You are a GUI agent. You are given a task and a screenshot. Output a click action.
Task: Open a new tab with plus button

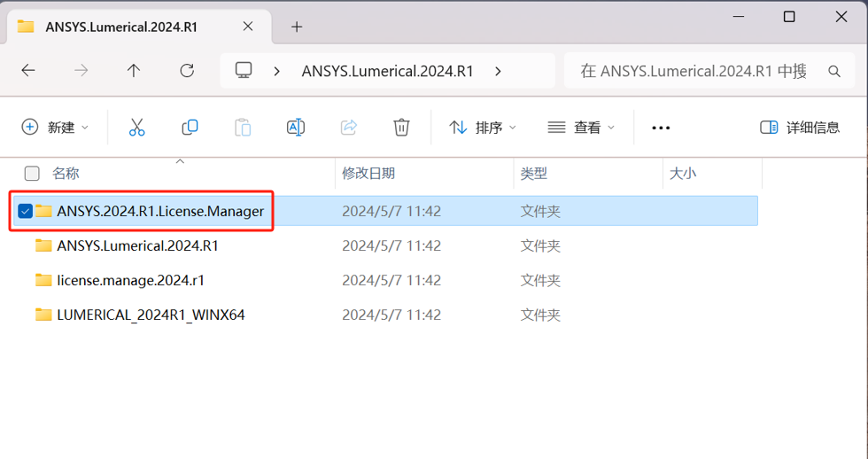tap(297, 27)
